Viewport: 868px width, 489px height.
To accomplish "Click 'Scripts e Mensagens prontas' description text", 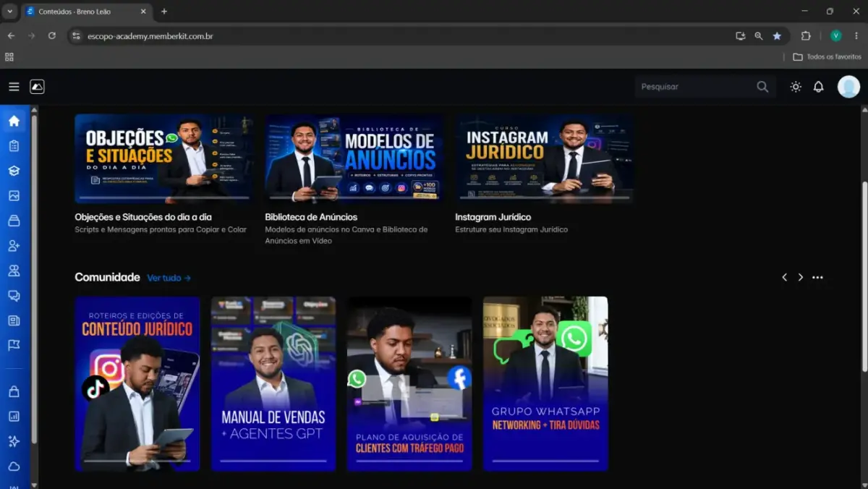I will pos(161,230).
